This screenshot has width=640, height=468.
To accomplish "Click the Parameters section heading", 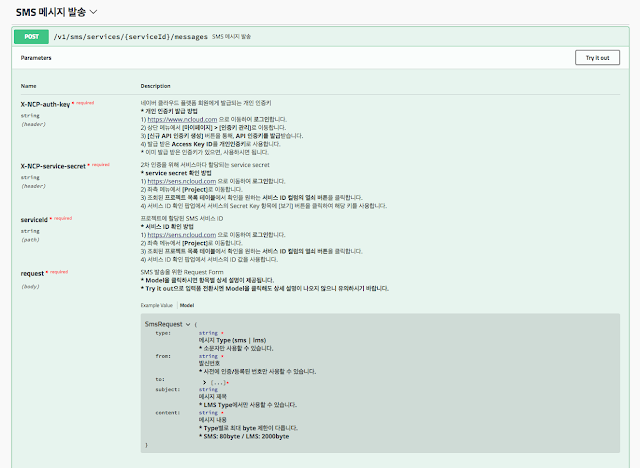I will coord(36,58).
